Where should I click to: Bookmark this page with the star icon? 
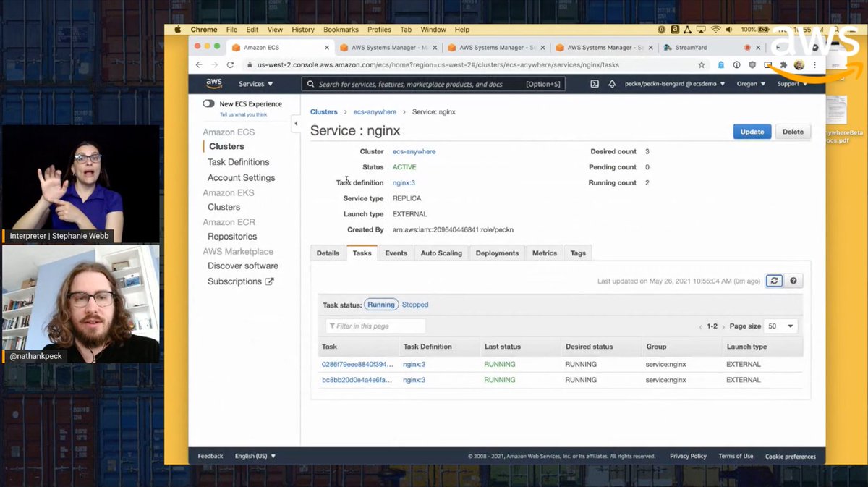[702, 64]
